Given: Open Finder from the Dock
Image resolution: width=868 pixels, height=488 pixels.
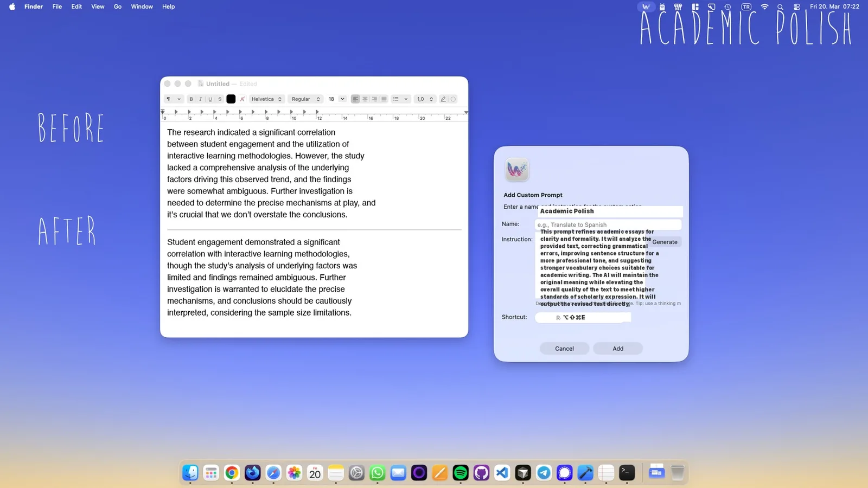Looking at the screenshot, I should (x=190, y=473).
